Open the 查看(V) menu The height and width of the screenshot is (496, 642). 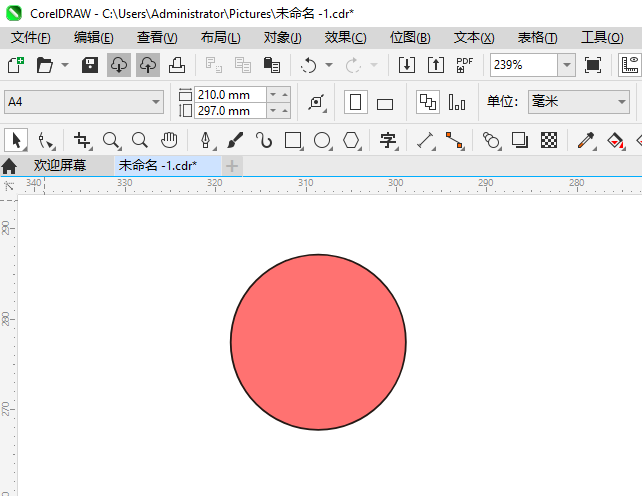(157, 38)
